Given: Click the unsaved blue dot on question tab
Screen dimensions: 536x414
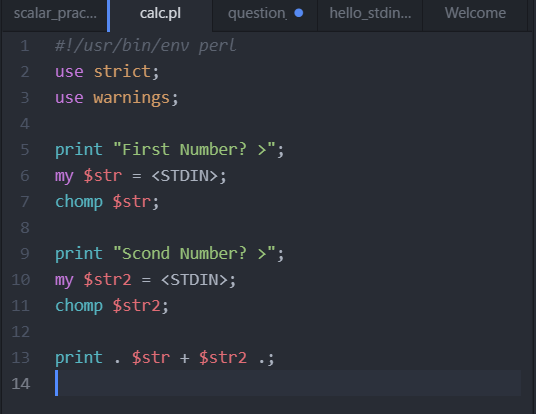Looking at the screenshot, I should point(299,13).
